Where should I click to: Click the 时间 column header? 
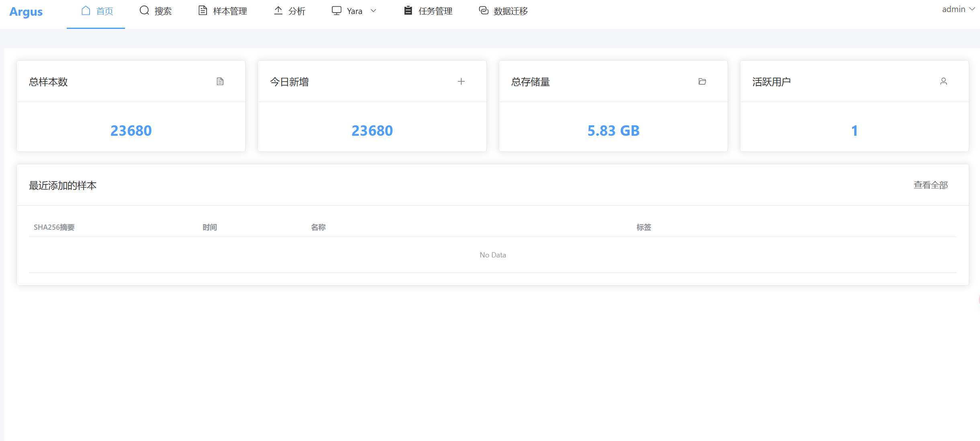point(209,227)
